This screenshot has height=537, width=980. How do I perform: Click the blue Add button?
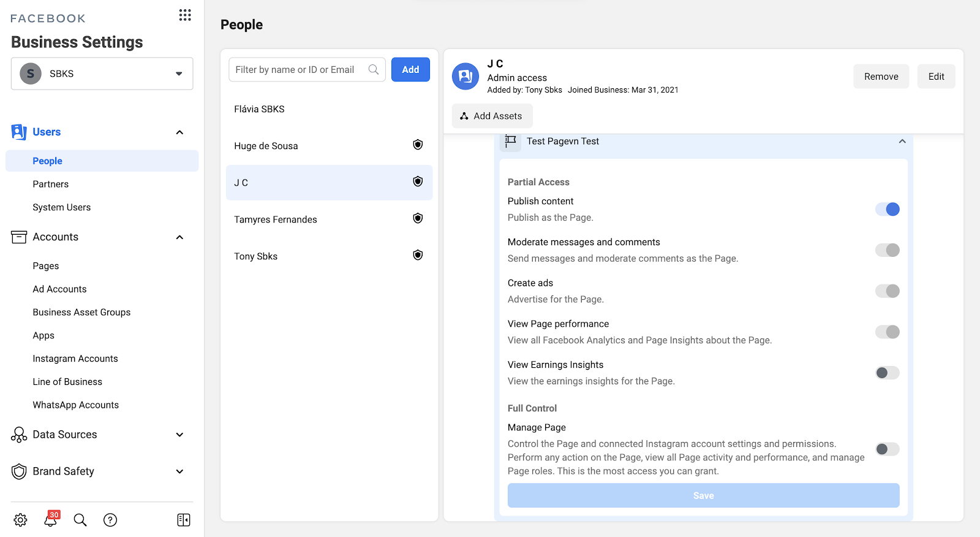410,70
